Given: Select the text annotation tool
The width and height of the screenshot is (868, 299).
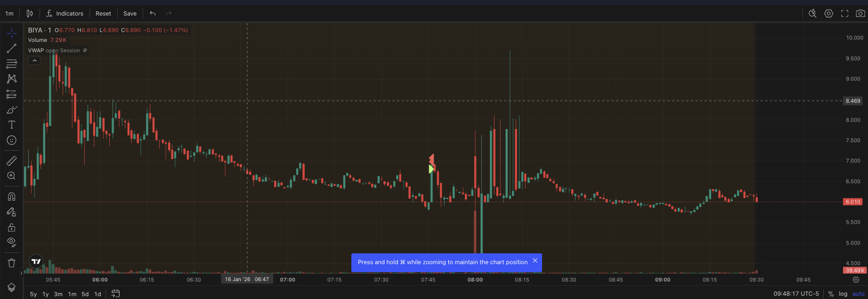Looking at the screenshot, I should pos(12,125).
